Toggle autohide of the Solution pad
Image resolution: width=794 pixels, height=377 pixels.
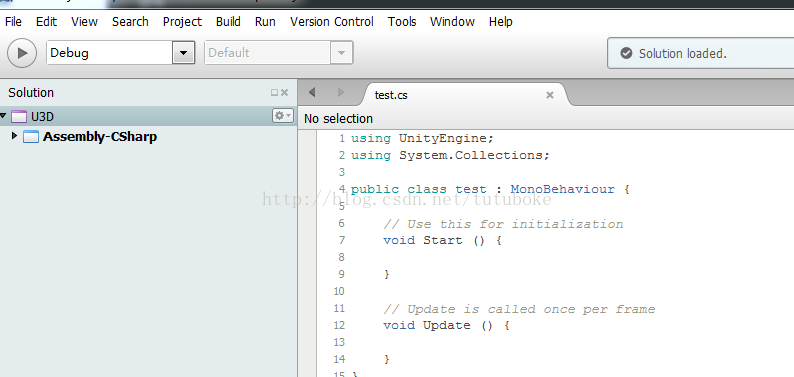point(274,93)
